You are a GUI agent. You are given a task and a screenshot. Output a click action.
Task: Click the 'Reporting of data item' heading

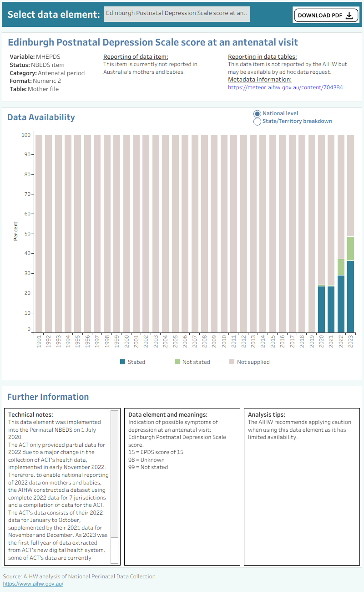tap(136, 57)
